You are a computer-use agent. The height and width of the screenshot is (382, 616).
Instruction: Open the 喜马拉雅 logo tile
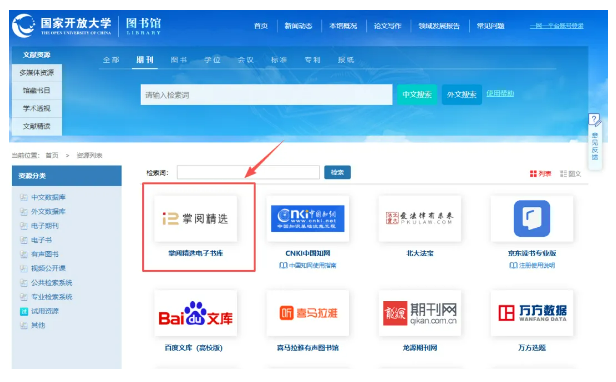coord(308,313)
